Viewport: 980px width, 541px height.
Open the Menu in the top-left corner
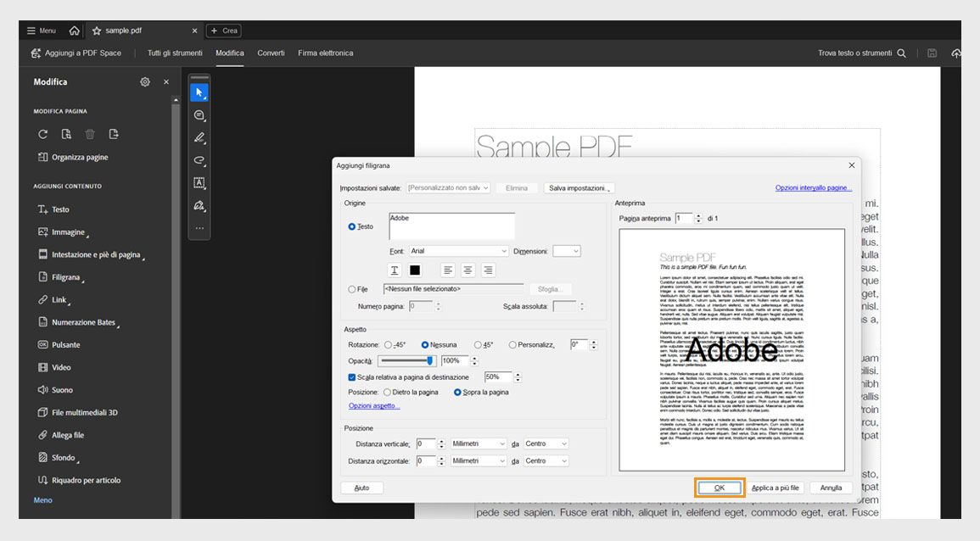pos(41,30)
